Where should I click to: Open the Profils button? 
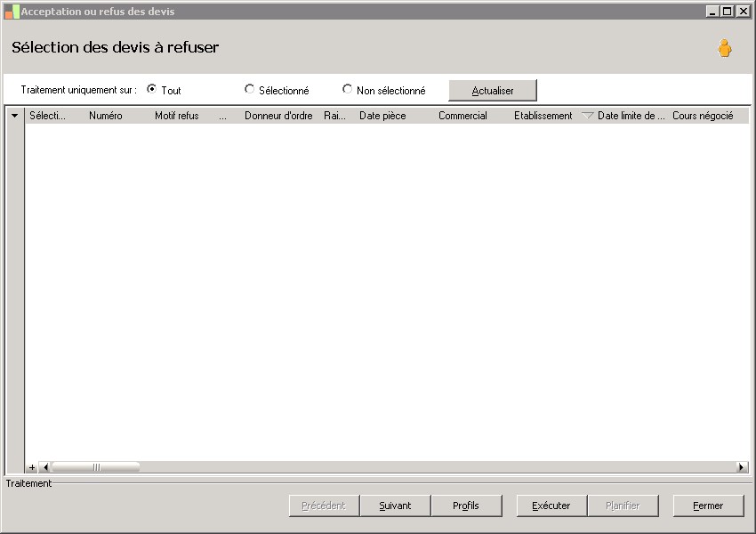(x=466, y=506)
